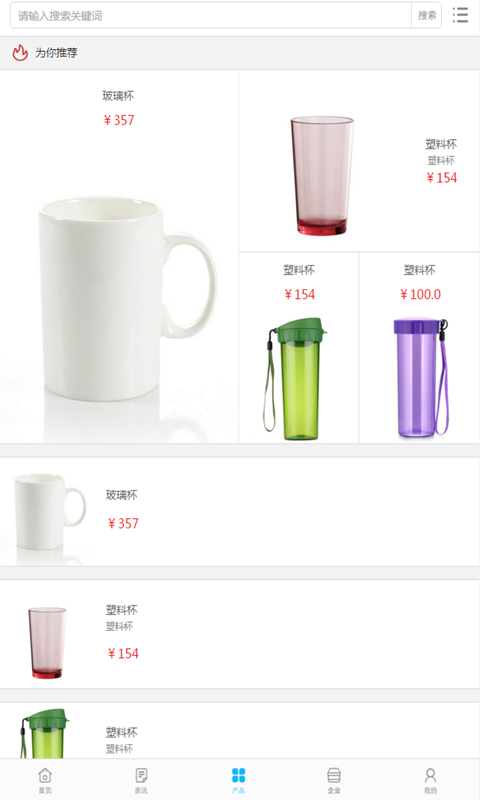Click the flame icon next to 为你推荐
Viewport: 480px width, 800px height.
[20, 53]
